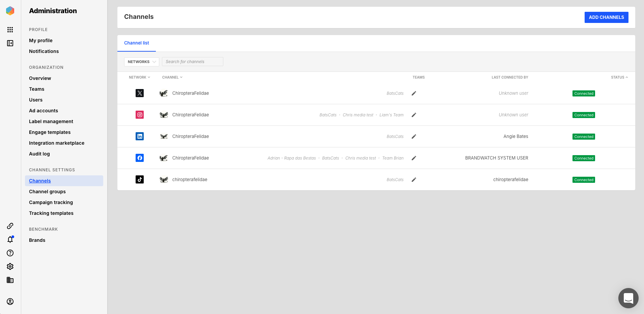Click BRANDWATCH SYSTEM USER text
Screen dimensions: 644x314
point(497,158)
